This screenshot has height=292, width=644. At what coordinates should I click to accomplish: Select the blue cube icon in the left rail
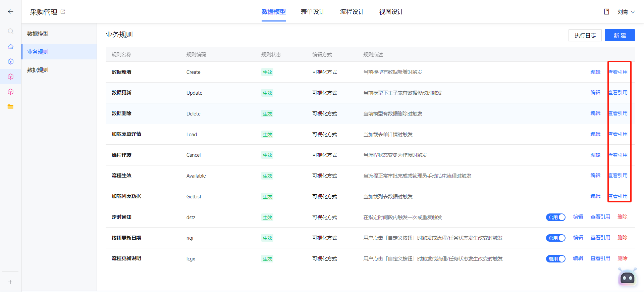pos(11,61)
